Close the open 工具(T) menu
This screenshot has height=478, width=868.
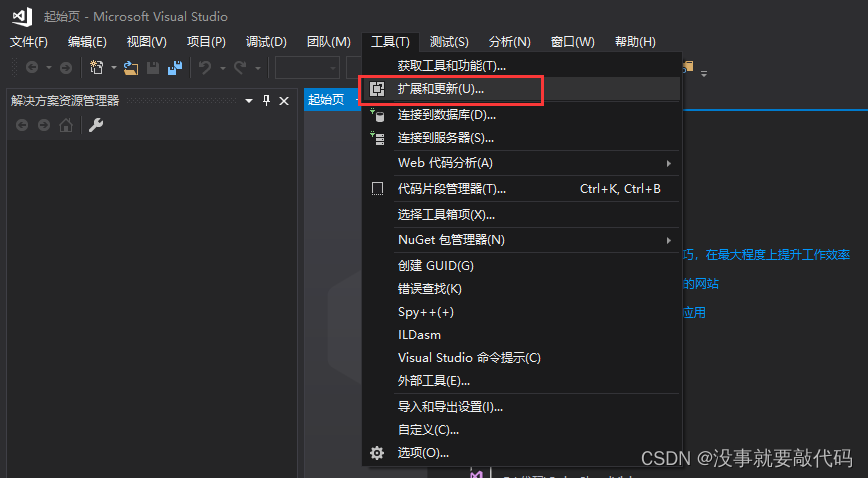coord(390,42)
